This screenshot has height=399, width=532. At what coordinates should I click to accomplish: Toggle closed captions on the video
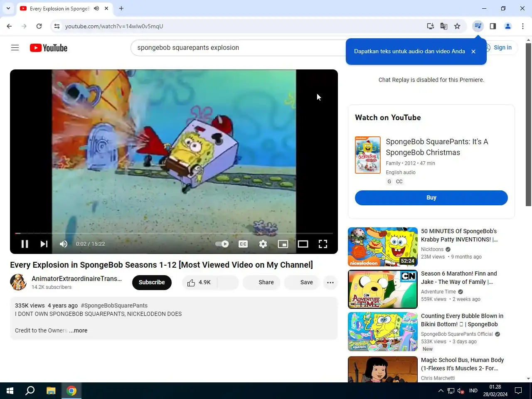(x=243, y=244)
